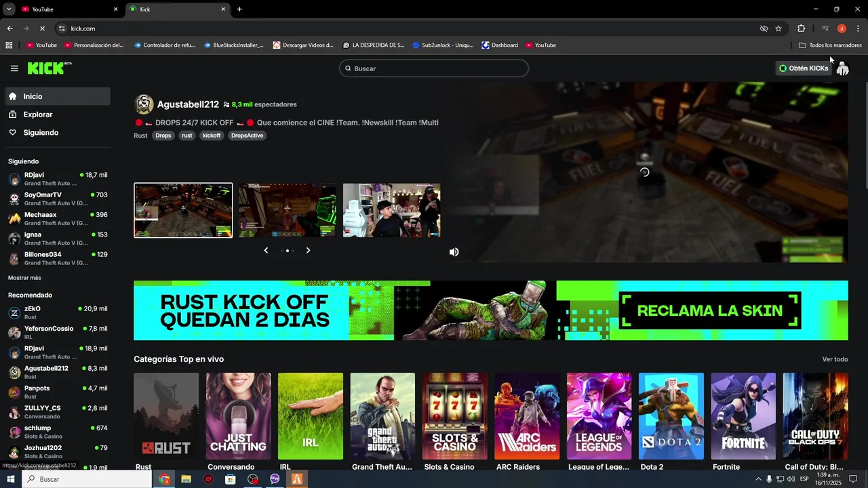Open Panpots recommended channel
Screen dimensions: 868x488
tap(58, 392)
